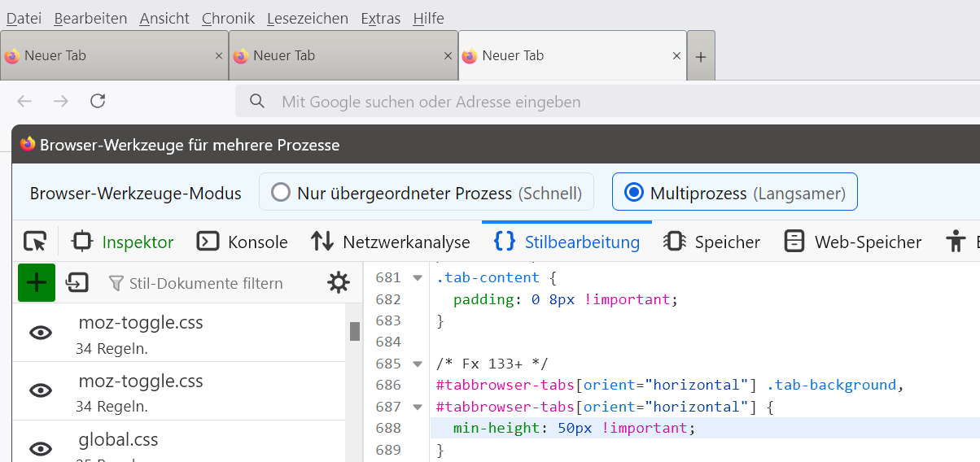Open a new tab with plus
Viewport: 980px width, 462px height.
click(x=700, y=56)
